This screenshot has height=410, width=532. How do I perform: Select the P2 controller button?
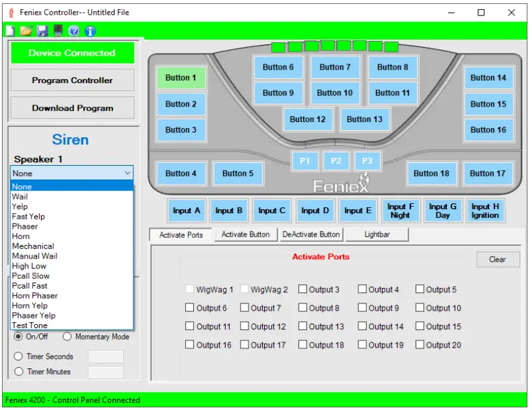point(336,161)
